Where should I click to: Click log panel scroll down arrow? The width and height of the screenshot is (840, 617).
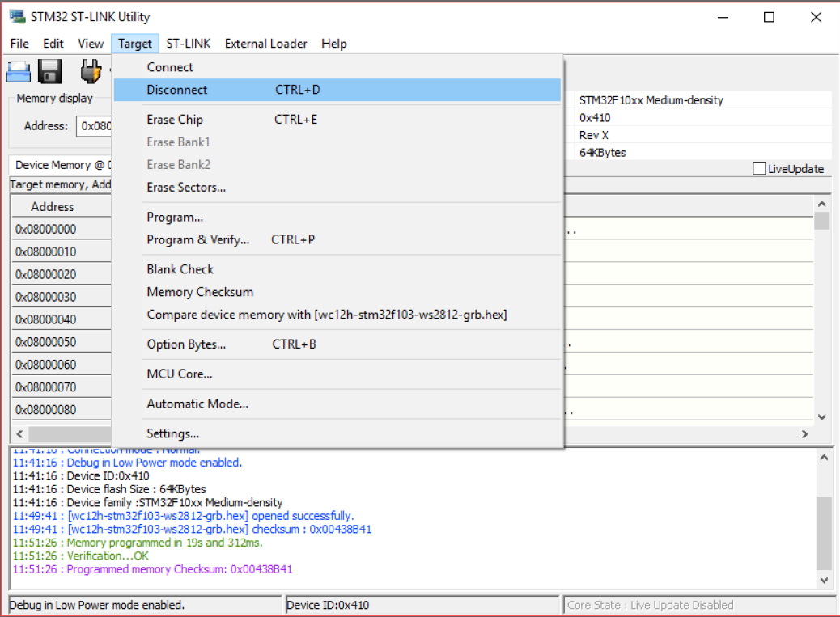coord(823,580)
